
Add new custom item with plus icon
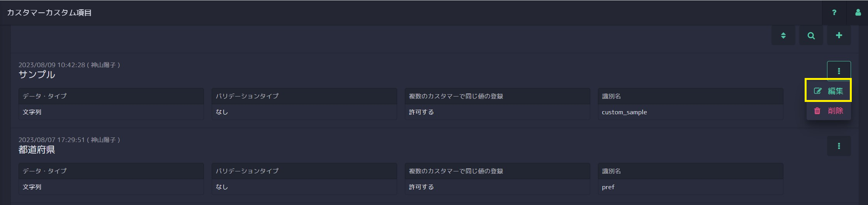(839, 36)
